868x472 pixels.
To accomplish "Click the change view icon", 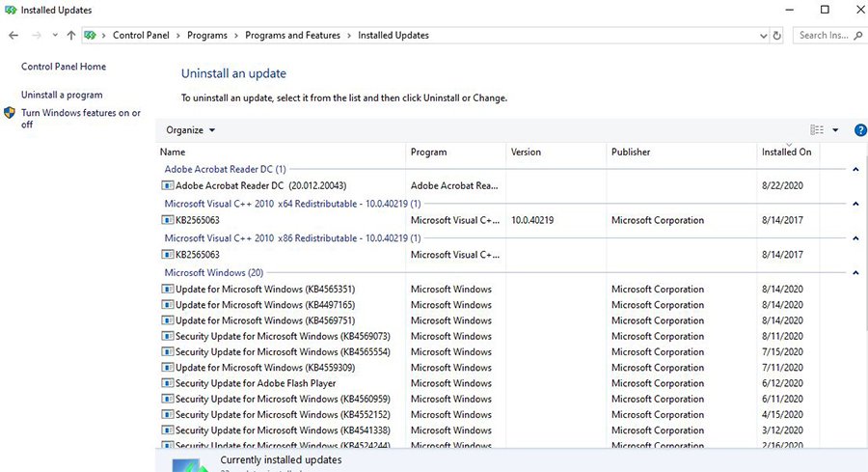I will [817, 130].
